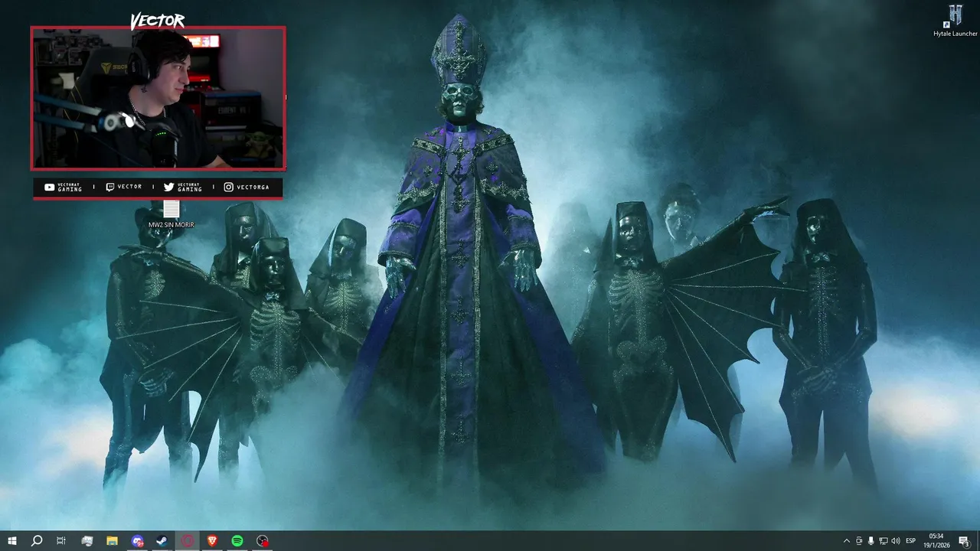The height and width of the screenshot is (551, 980).
Task: Open the notification center with 3 alerts
Action: coord(965,541)
